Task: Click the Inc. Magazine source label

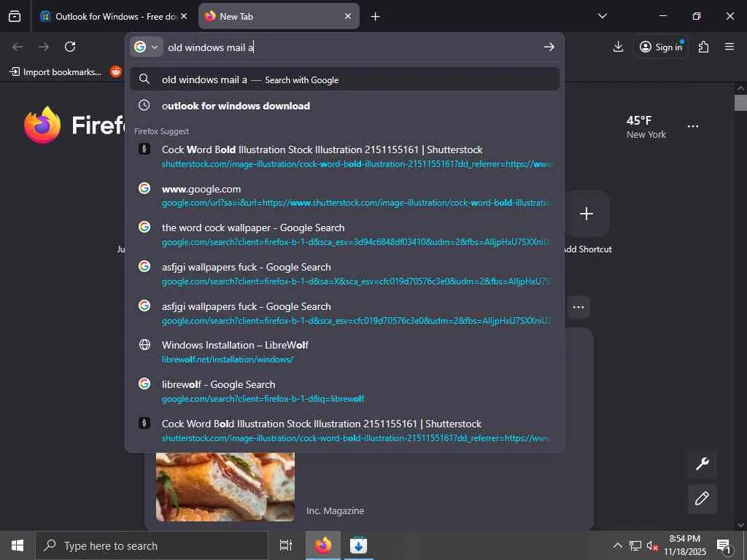Action: click(335, 510)
